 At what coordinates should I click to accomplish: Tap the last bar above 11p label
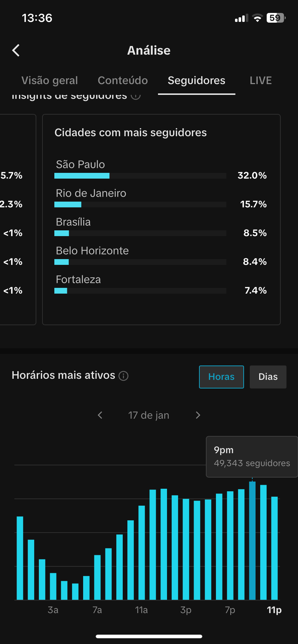[x=274, y=548]
